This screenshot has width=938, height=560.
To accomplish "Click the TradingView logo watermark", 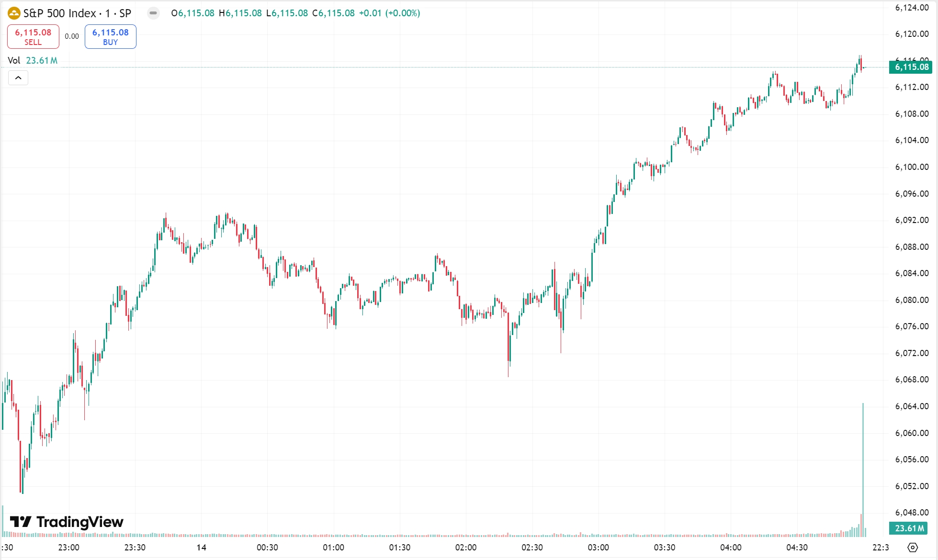I will tap(67, 522).
